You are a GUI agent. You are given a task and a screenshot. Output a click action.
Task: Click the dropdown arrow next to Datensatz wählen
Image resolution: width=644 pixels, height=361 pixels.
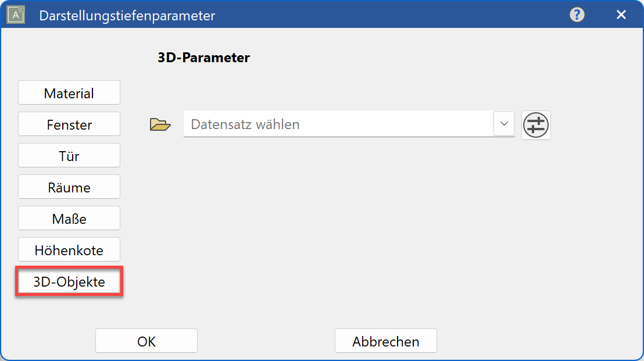coord(503,124)
